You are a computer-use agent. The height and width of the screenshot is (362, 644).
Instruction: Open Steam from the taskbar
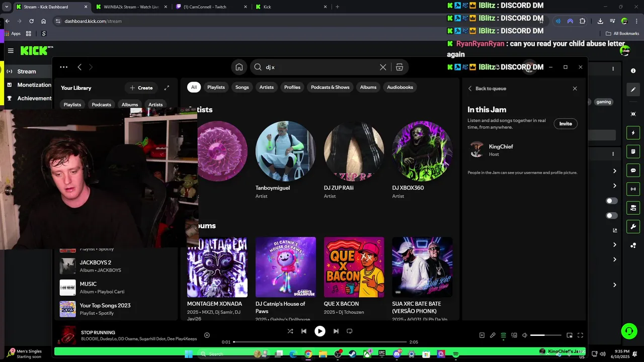point(352,354)
